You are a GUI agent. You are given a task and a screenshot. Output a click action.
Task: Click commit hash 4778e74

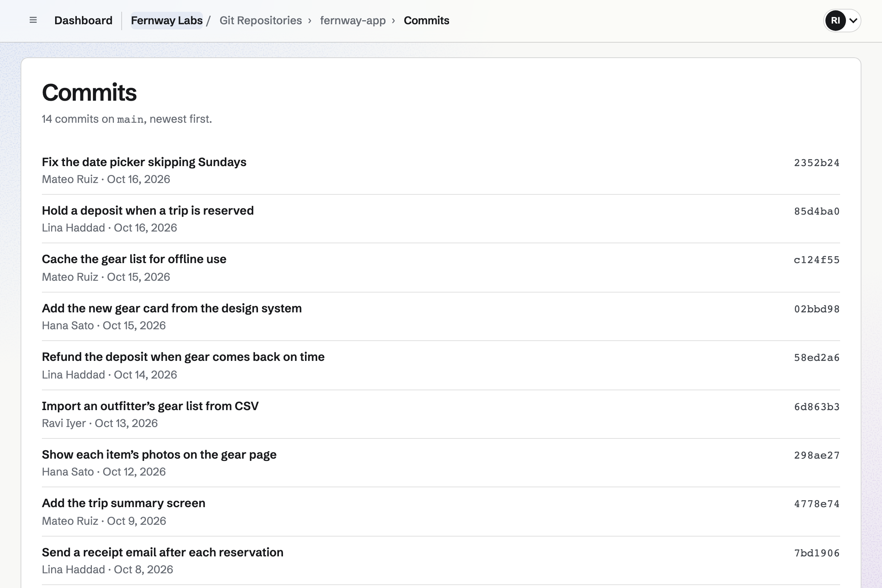click(816, 503)
